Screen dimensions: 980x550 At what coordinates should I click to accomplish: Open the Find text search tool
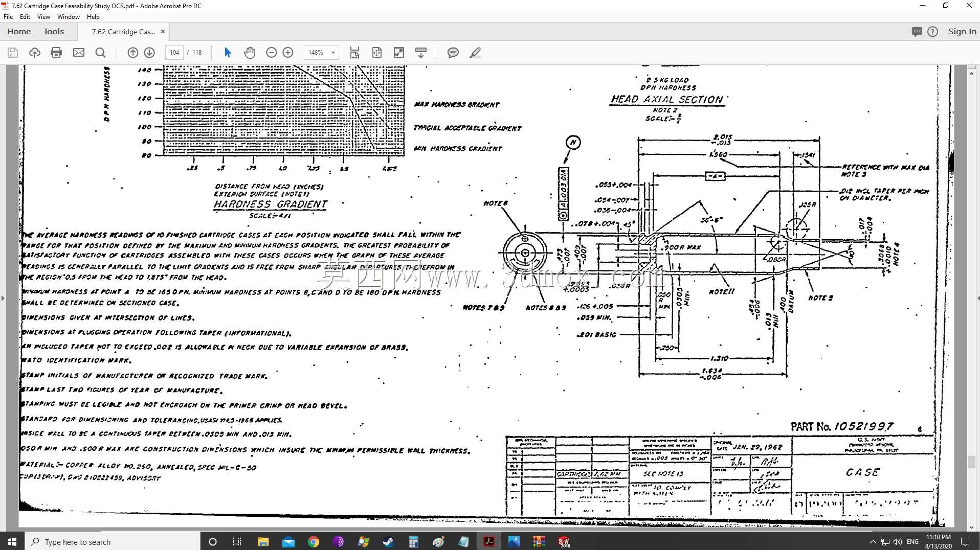pos(100,53)
